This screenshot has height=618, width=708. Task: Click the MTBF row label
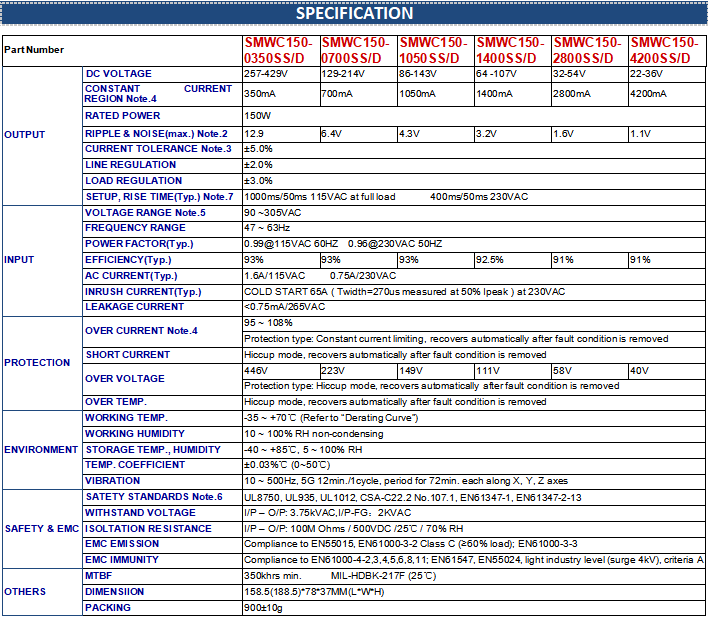pos(100,577)
